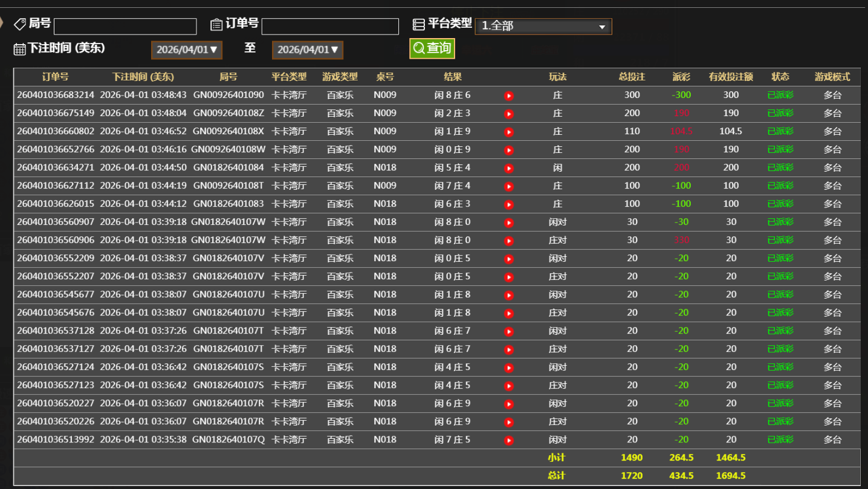Click the calendar icon beside 下注时间

(x=19, y=49)
